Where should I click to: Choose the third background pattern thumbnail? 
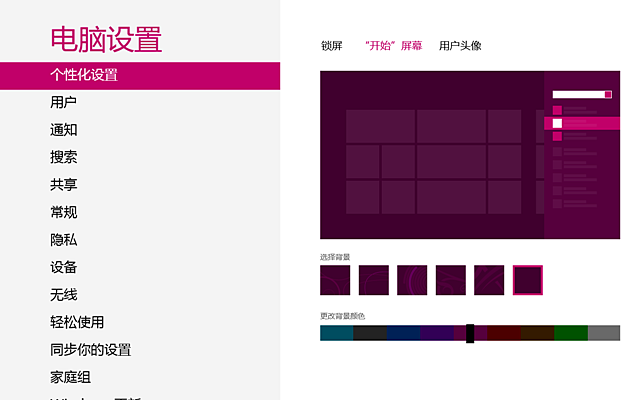pos(412,280)
